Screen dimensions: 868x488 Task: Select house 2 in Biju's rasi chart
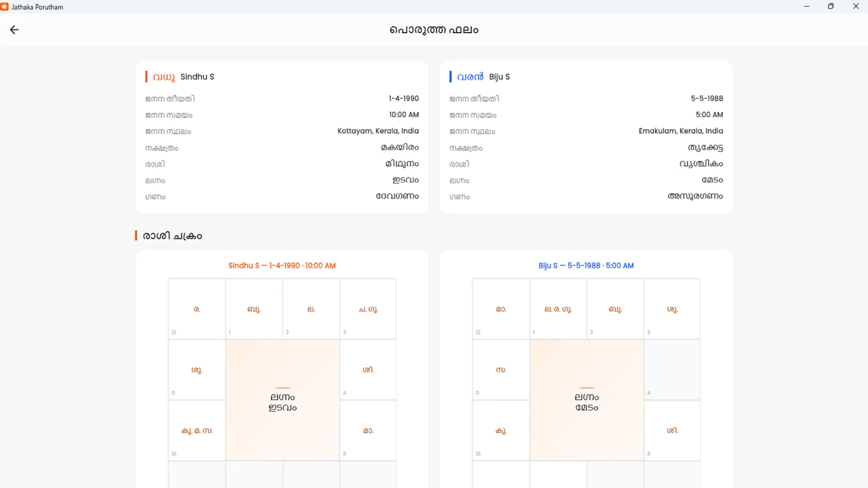coord(616,309)
